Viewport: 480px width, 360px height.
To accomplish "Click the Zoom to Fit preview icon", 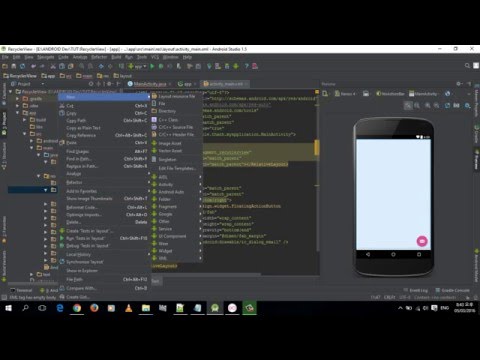I will click(x=408, y=106).
